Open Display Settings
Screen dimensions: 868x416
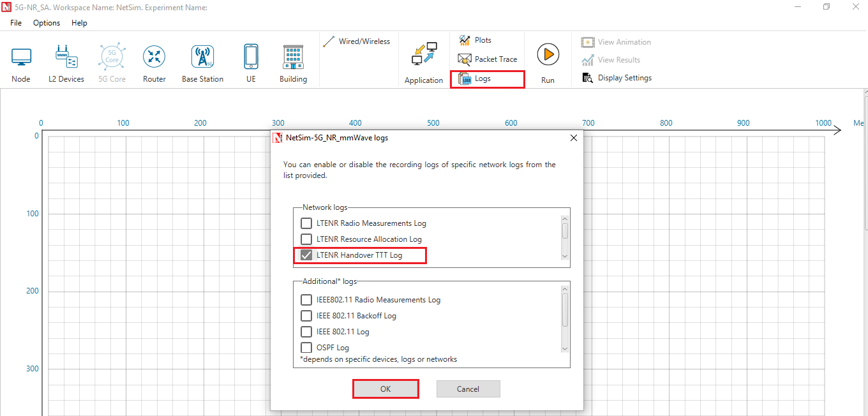click(x=617, y=78)
